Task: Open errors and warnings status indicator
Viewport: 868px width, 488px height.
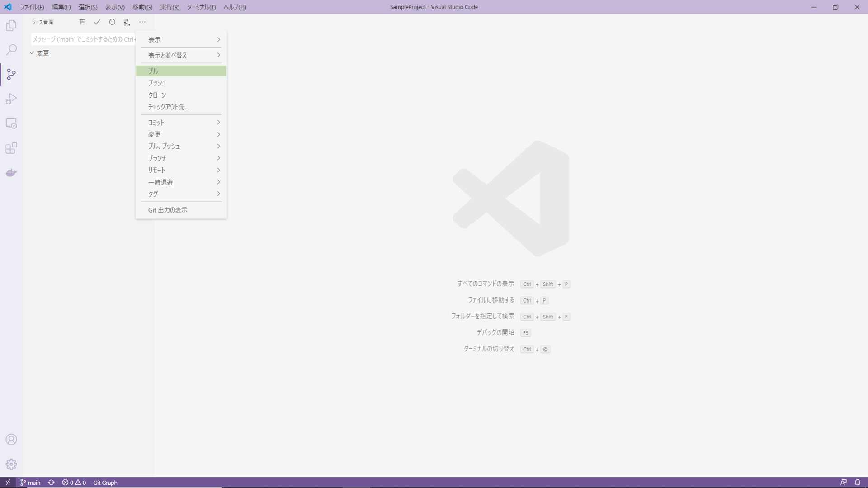Action: (x=74, y=483)
